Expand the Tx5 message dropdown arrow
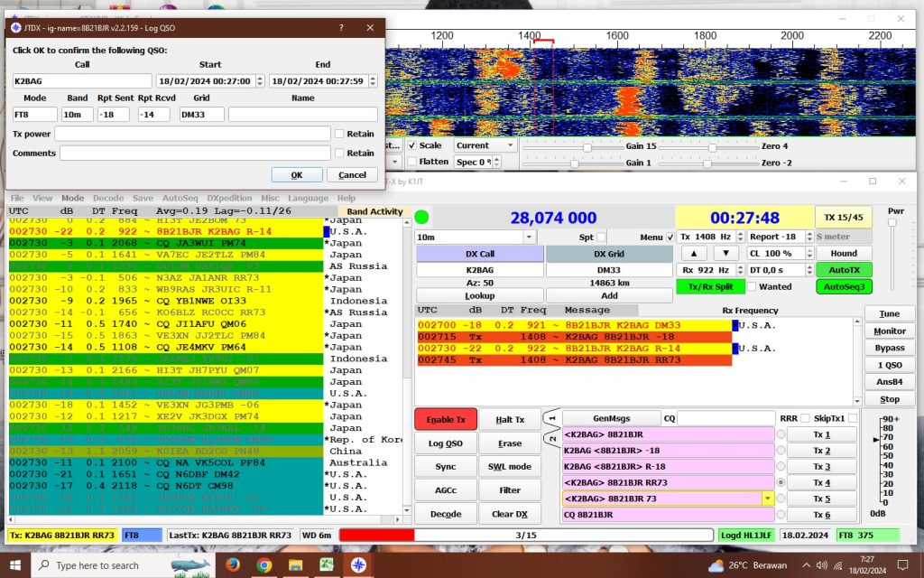The width and height of the screenshot is (924, 578). [x=767, y=499]
